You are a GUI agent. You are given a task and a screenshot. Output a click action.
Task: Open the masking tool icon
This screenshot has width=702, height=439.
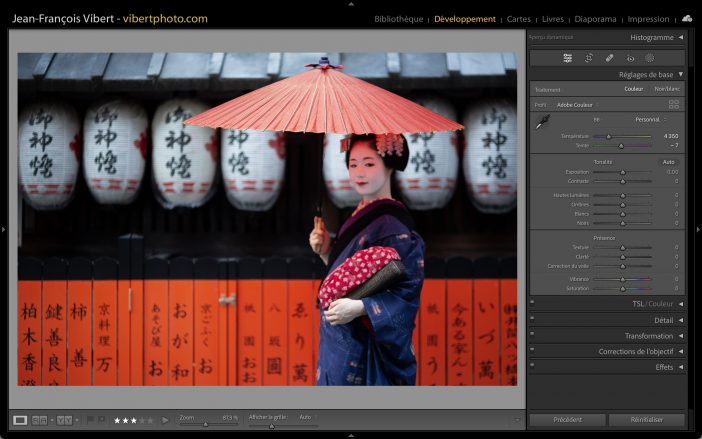650,58
